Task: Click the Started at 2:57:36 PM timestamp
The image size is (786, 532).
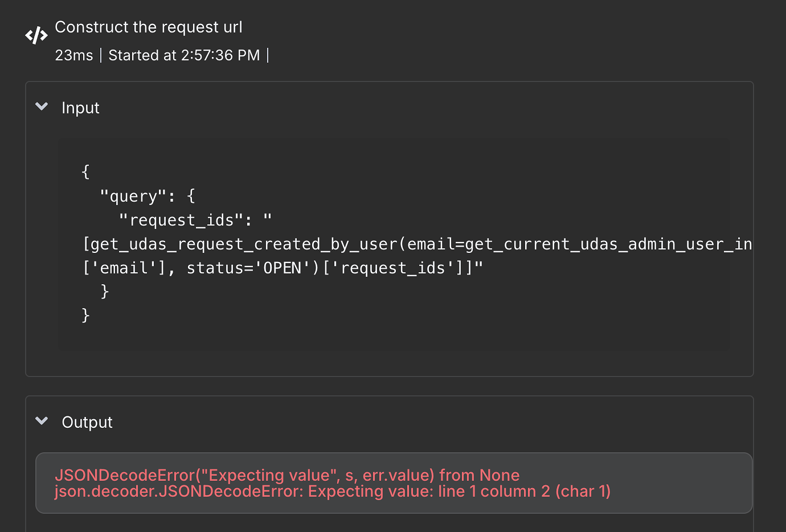Action: pos(183,55)
